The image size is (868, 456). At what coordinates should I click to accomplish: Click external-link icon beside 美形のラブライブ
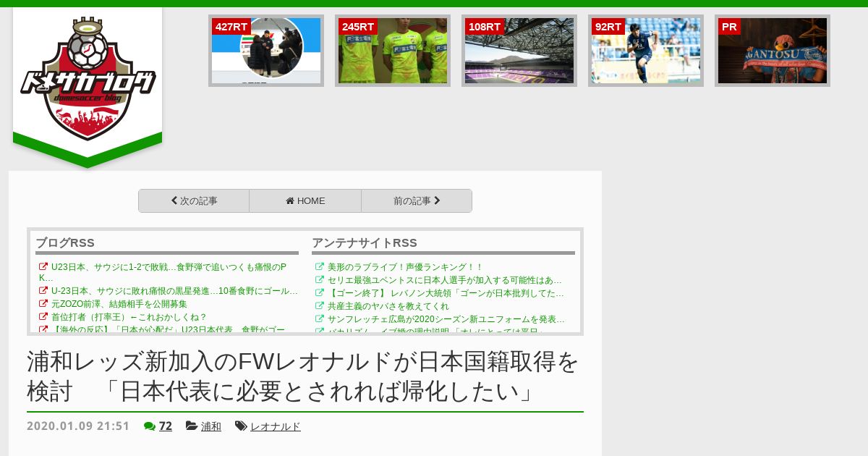(x=320, y=267)
